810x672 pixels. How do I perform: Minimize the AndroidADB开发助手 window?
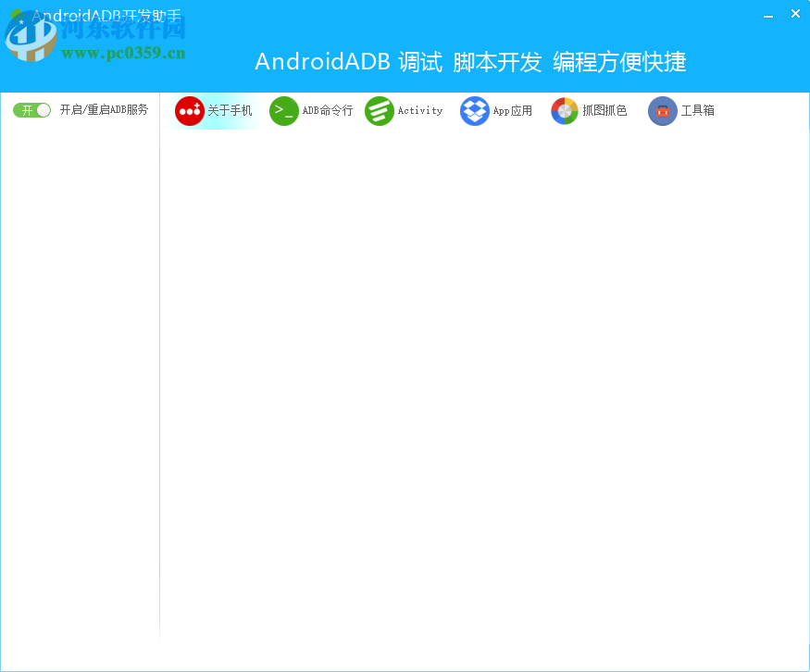[767, 15]
